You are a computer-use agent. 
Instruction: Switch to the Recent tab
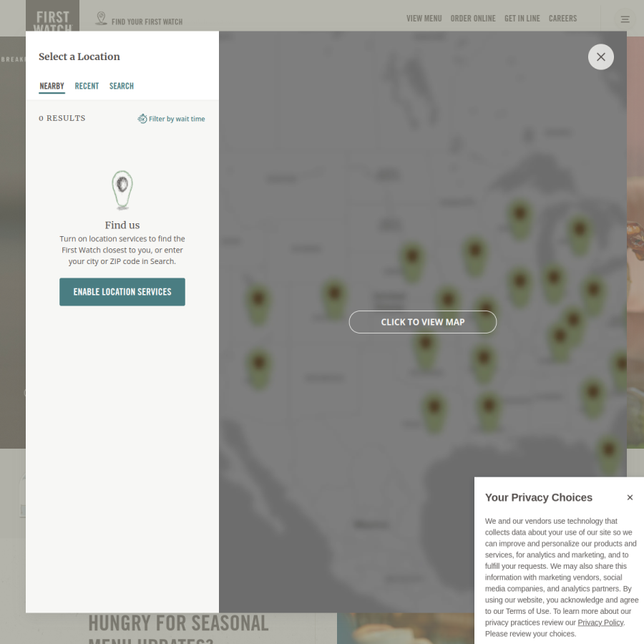(87, 87)
